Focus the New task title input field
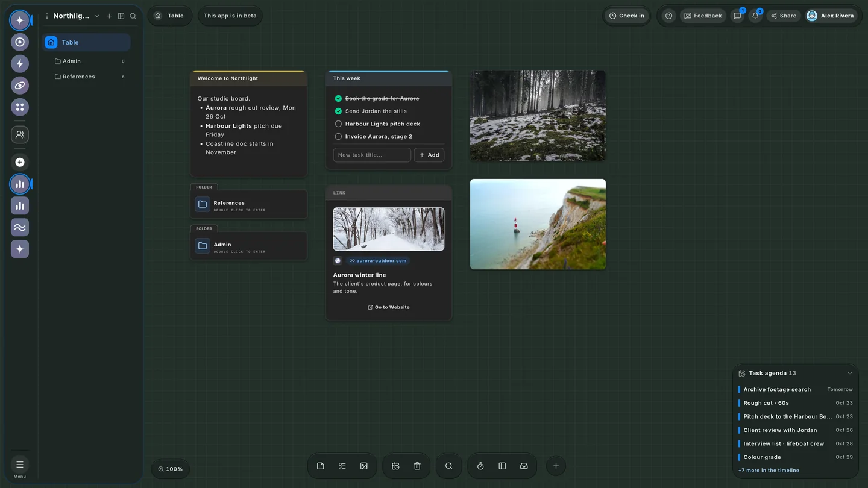Image resolution: width=868 pixels, height=488 pixels. click(x=372, y=155)
